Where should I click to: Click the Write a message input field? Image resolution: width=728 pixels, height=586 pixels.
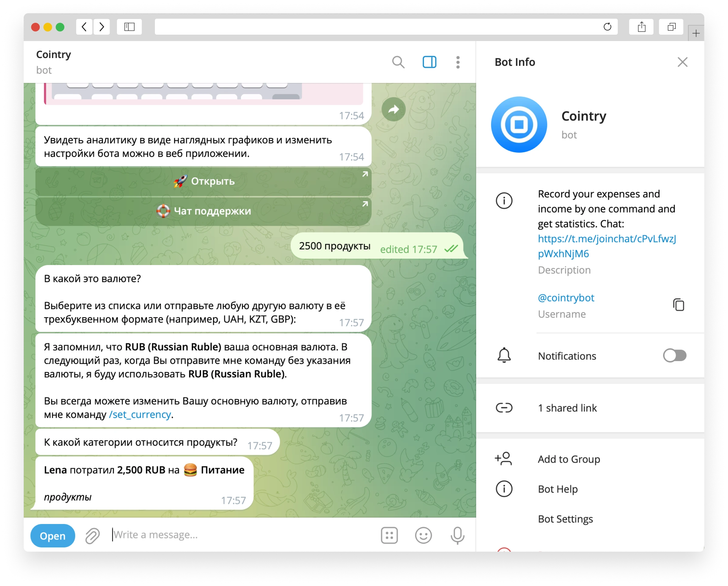tap(203, 535)
